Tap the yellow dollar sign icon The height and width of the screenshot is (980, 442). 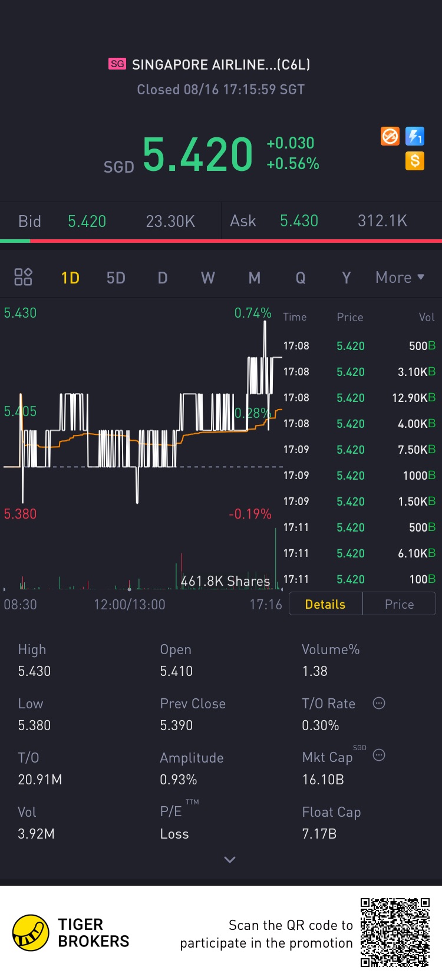(415, 161)
